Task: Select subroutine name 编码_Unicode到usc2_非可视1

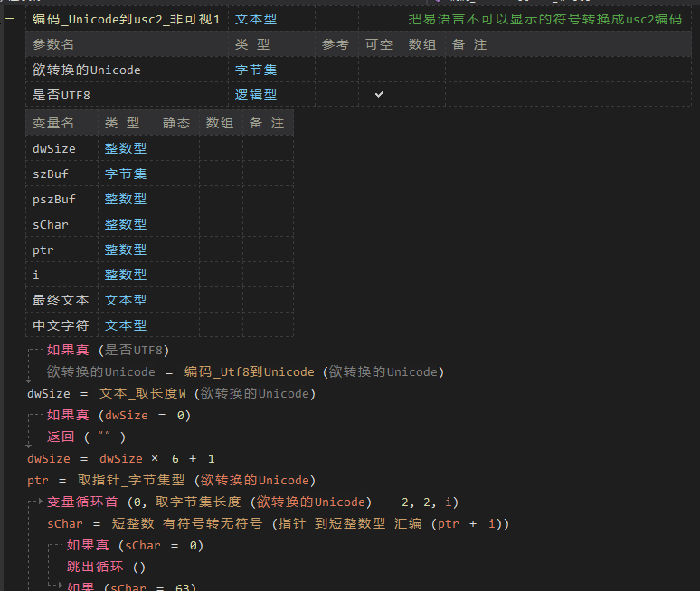Action: pyautogui.click(x=127, y=19)
